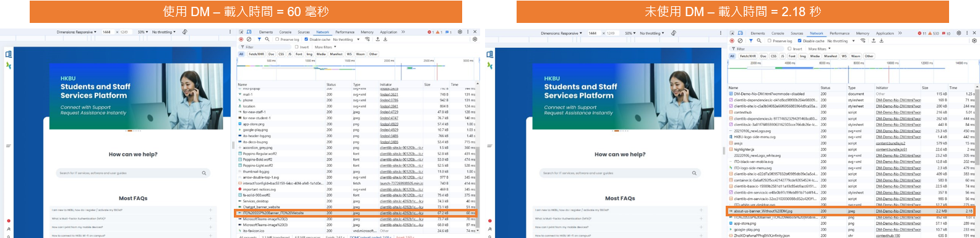This screenshot has width=980, height=238.
Task: Click the red error counter showing 1
Action: 431,32
